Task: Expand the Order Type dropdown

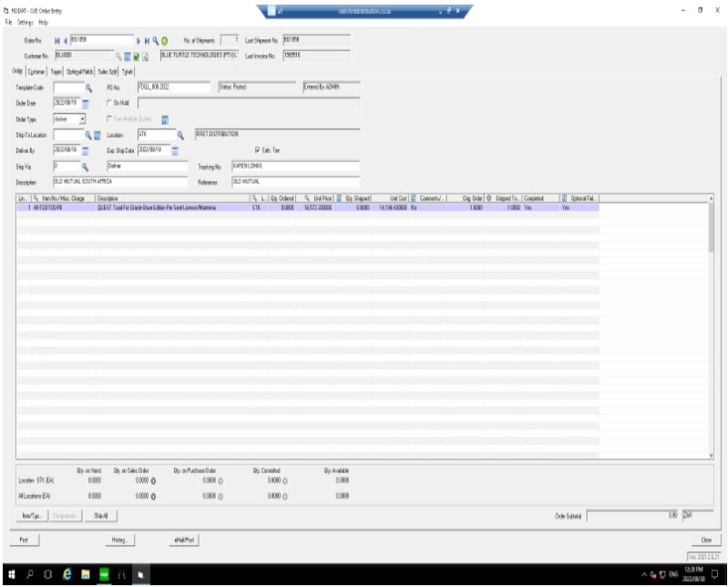Action: coord(82,118)
